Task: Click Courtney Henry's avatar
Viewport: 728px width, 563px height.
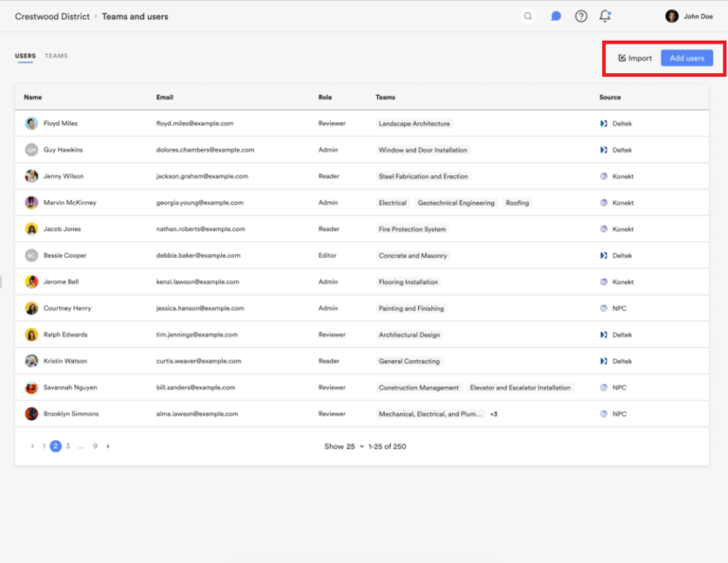Action: [31, 308]
